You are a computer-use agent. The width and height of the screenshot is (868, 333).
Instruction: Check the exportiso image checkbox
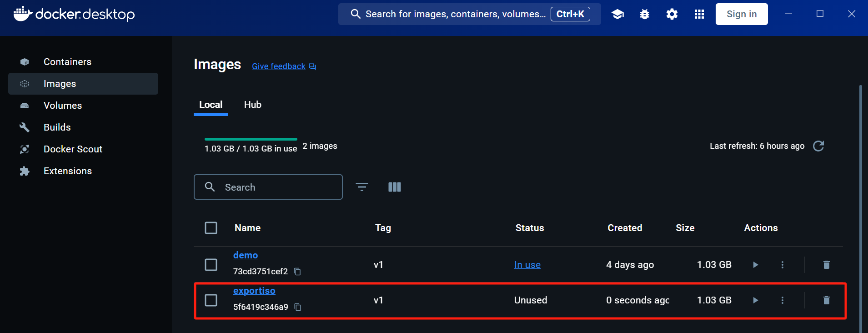pyautogui.click(x=211, y=300)
